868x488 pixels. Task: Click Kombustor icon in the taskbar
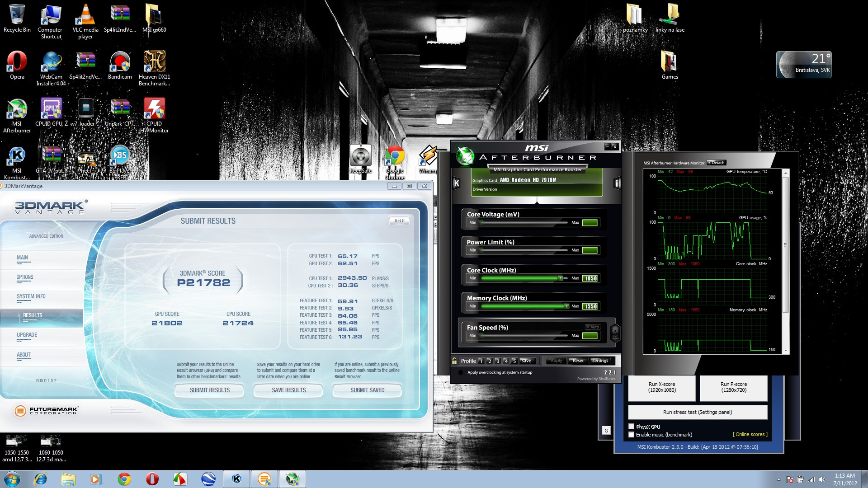point(236,479)
